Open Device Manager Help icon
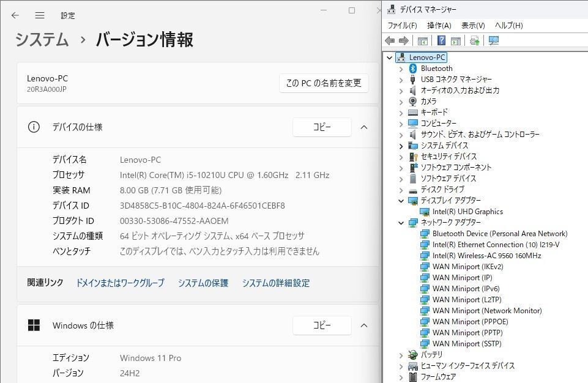Viewport: 588px width, 383px height. [441, 41]
